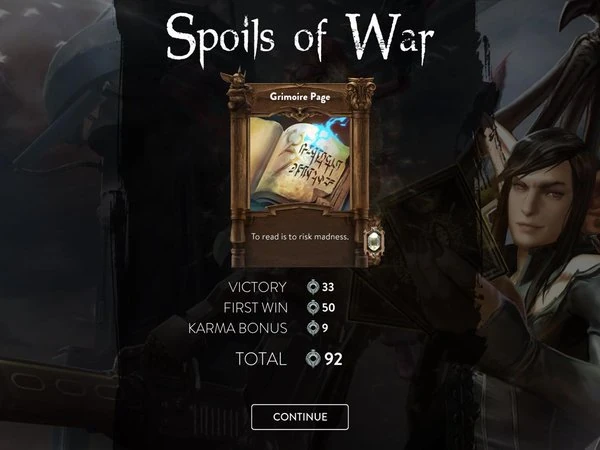Click the CONTINUE button
Screen dimensions: 600x450
pyautogui.click(x=300, y=417)
